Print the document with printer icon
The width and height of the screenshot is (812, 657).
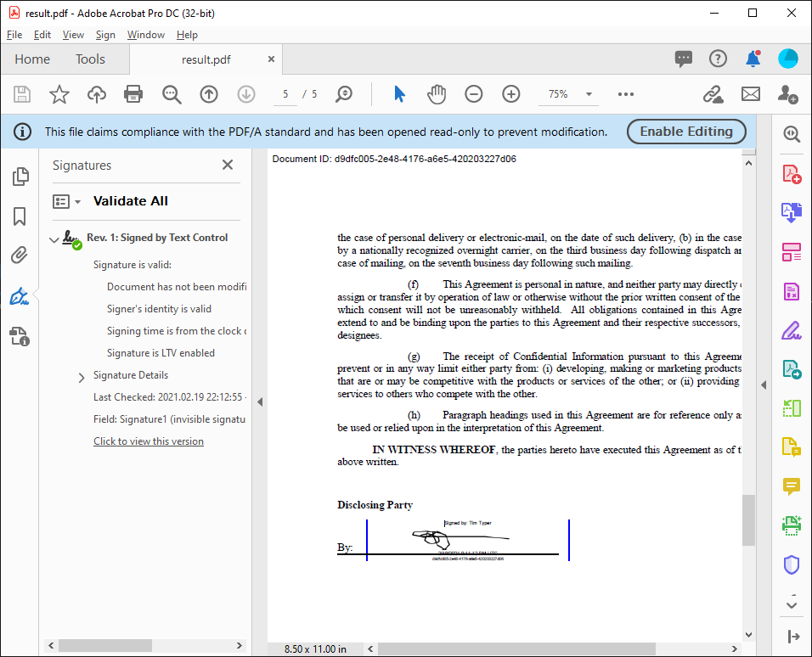tap(133, 94)
